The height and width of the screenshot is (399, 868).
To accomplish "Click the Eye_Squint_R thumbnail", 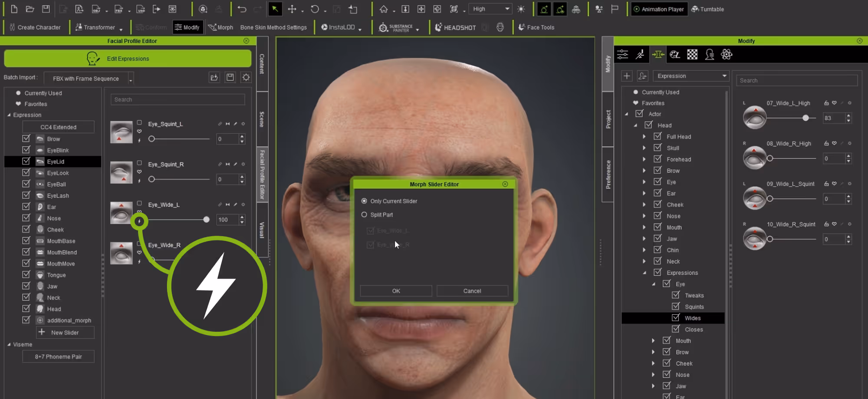I will tap(122, 172).
